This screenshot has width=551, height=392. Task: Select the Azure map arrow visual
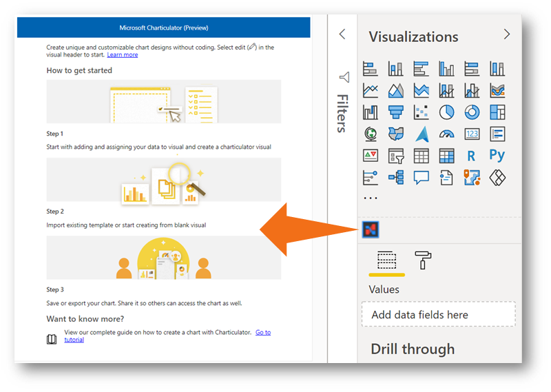(422, 134)
